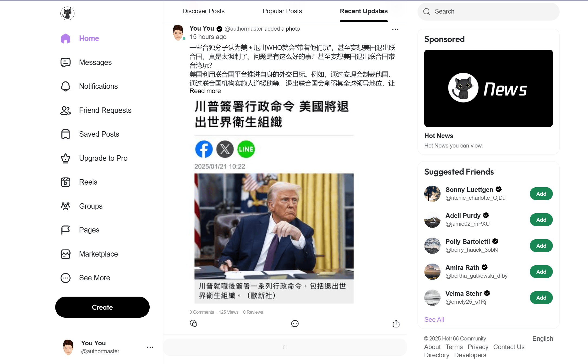Add Sonny Luettgen as friend

tap(541, 194)
